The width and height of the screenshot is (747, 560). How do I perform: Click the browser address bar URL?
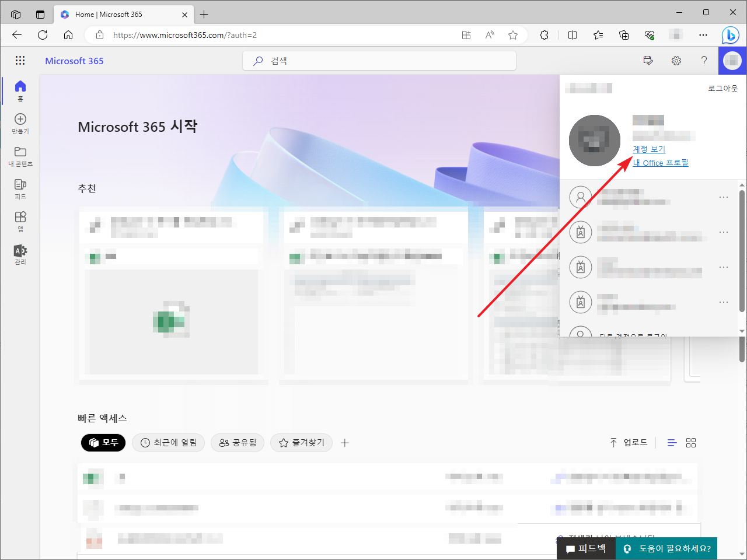pos(185,35)
